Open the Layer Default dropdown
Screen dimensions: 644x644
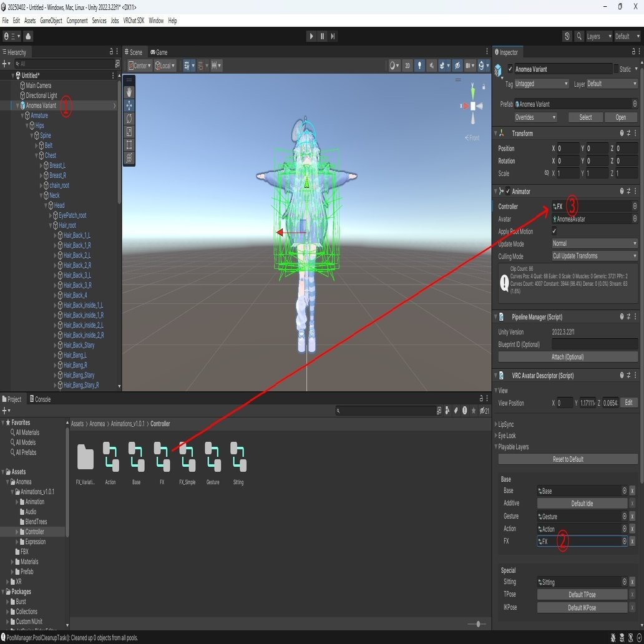tap(612, 84)
